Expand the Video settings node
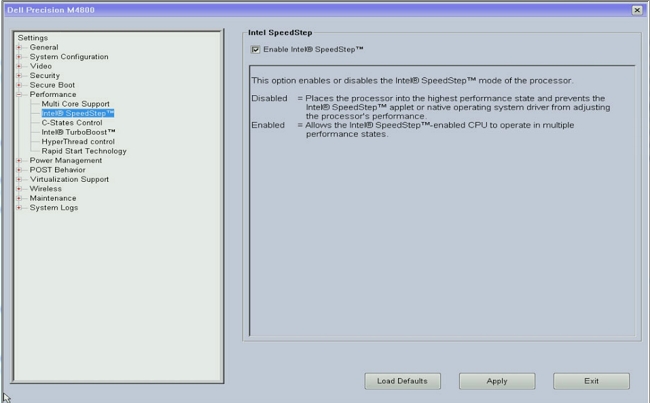Viewport: 650px width, 403px height. pyautogui.click(x=19, y=66)
